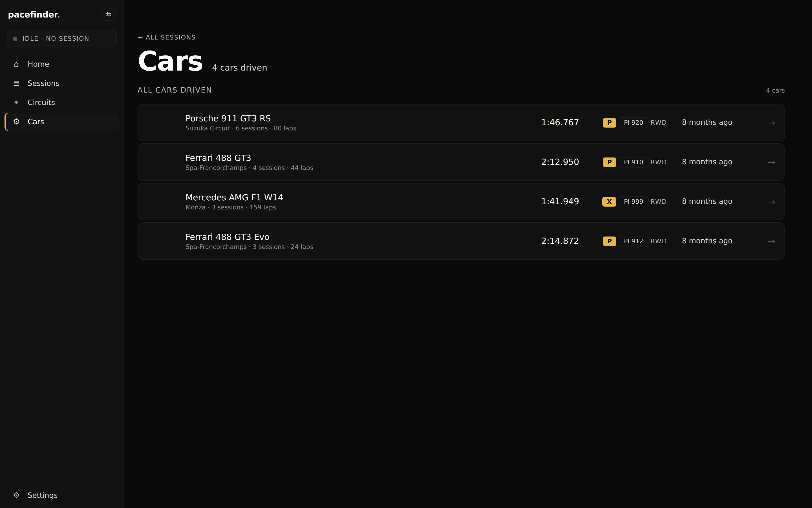Click Monza · 3 sessions · 159 laps
The image size is (812, 508).
(231, 207)
